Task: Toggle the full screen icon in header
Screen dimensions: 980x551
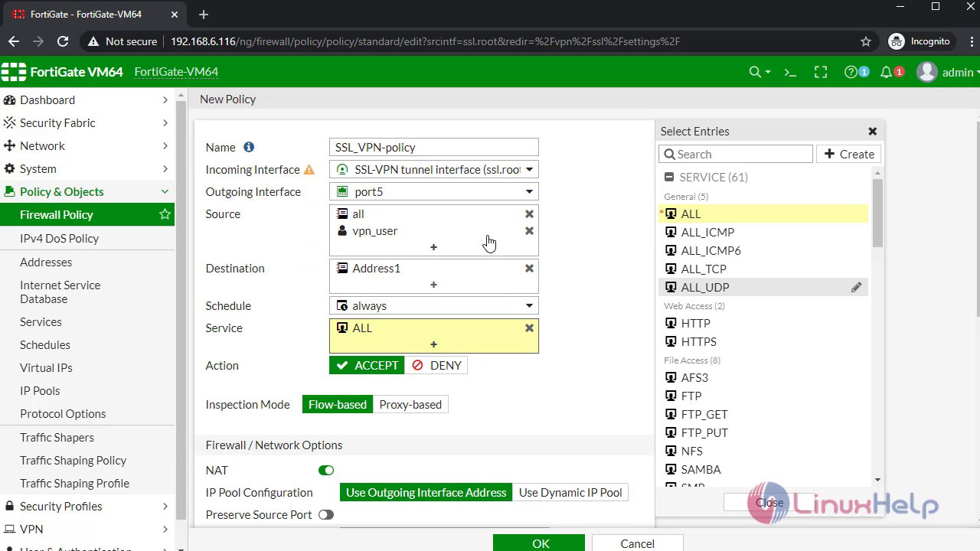Action: click(821, 72)
